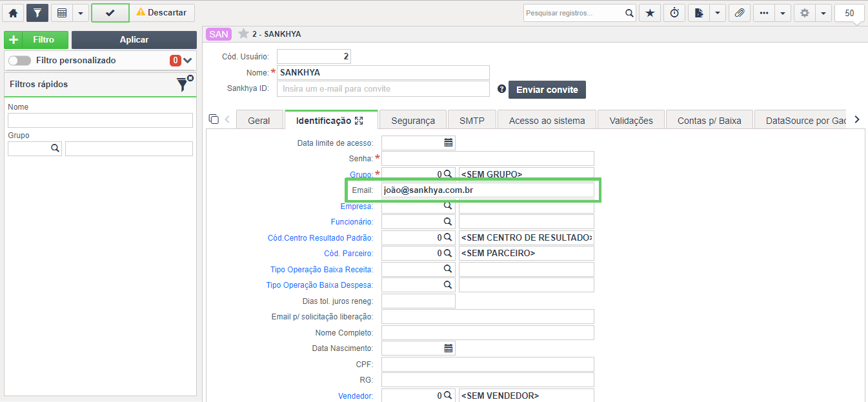This screenshot has width=868, height=402.
Task: Save record with the checkmark button
Action: point(110,13)
